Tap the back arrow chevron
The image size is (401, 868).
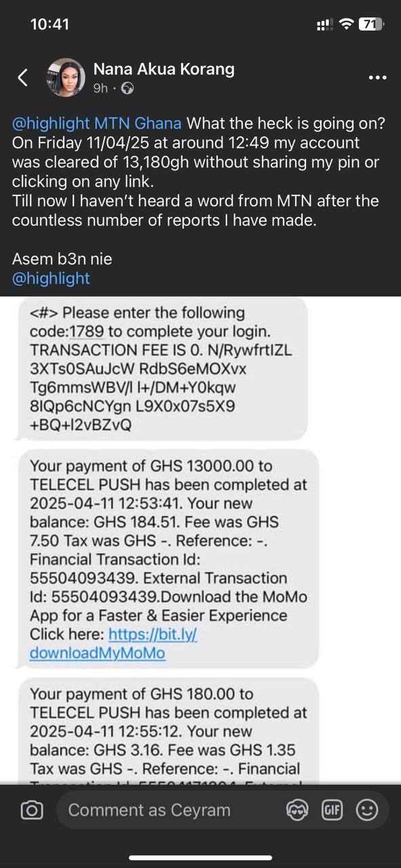(x=22, y=77)
